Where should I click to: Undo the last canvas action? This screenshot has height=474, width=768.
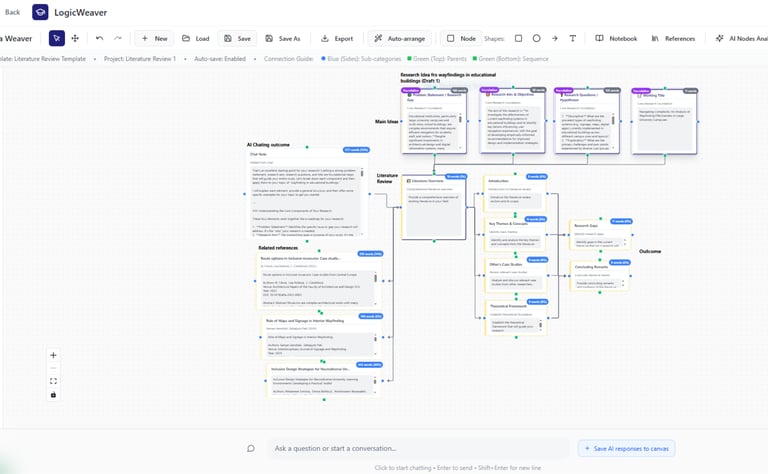99,38
